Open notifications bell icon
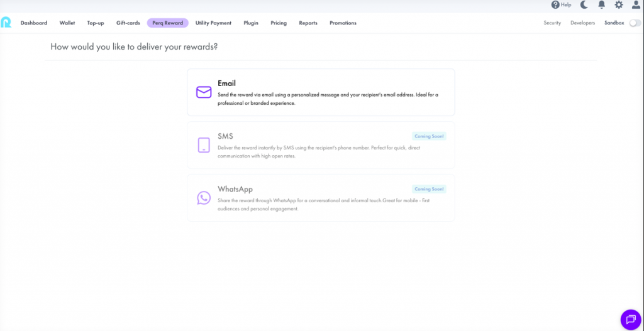 point(602,5)
